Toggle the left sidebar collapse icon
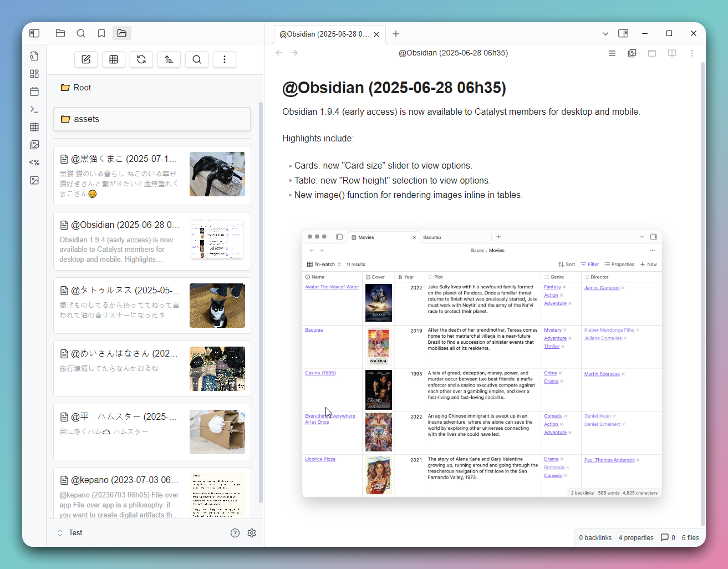This screenshot has height=569, width=728. click(x=34, y=33)
